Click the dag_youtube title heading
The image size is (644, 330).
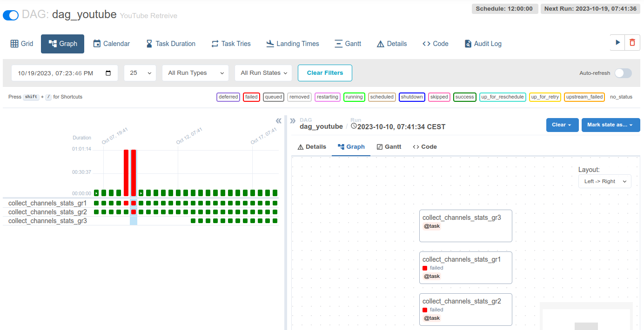tap(84, 14)
